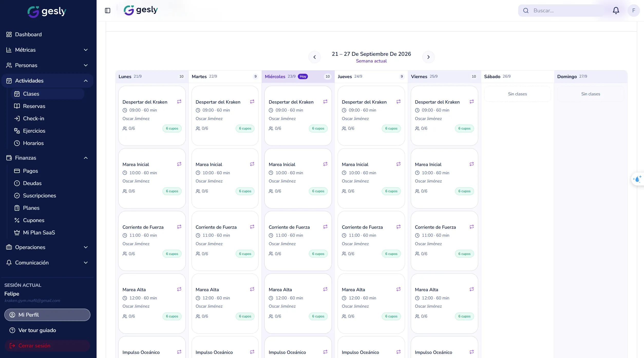Select the Domingo 27/9 column header
Image resolution: width=644 pixels, height=358 pixels.
tap(591, 77)
